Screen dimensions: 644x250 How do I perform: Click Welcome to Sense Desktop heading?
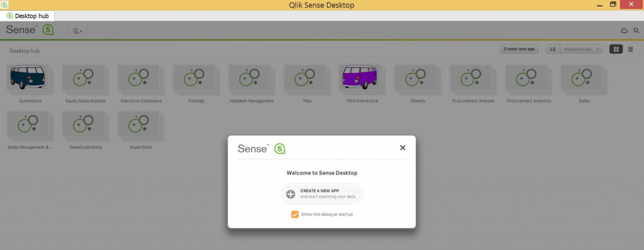321,173
